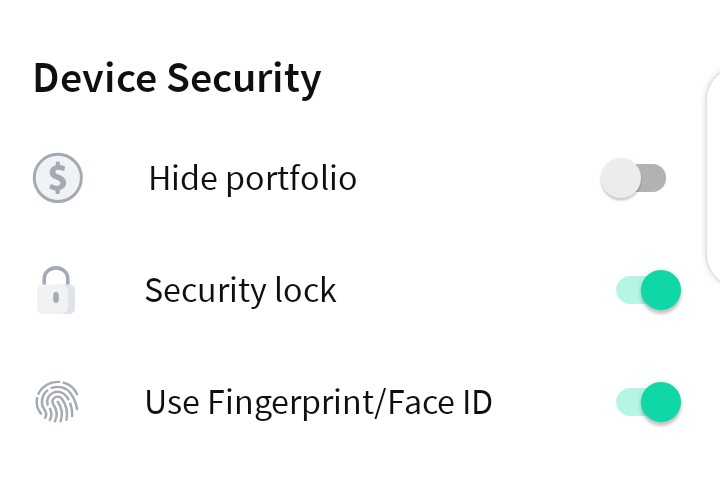The image size is (720, 503).
Task: Click the letter D in Device Security title
Action: click(x=47, y=78)
